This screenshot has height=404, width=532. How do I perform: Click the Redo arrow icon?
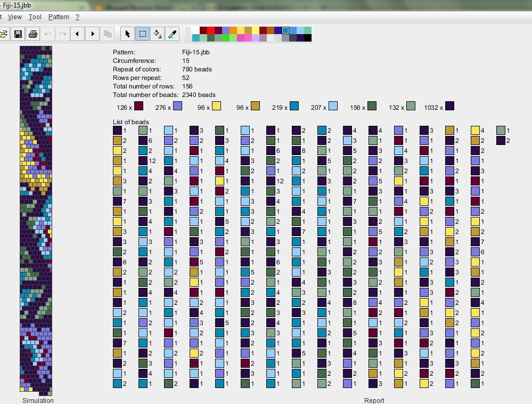(x=63, y=34)
